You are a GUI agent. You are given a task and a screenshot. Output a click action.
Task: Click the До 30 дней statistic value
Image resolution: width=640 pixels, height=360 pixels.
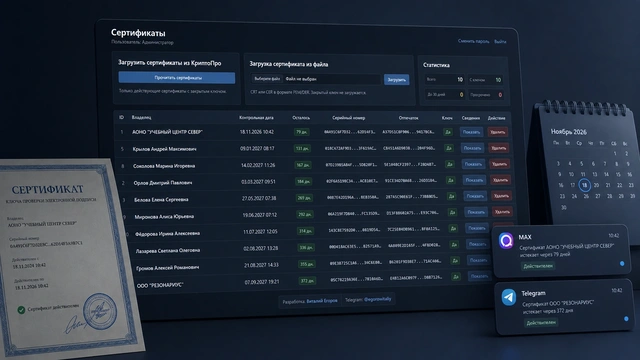coord(461,95)
